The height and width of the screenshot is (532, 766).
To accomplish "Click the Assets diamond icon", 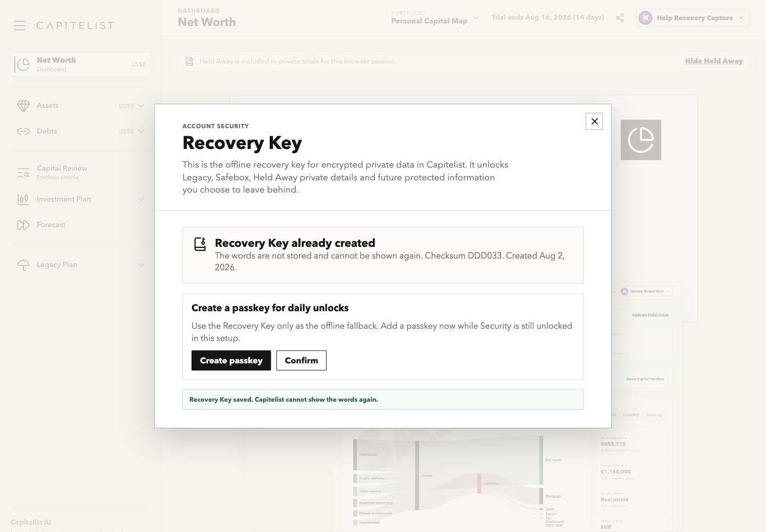I will pyautogui.click(x=23, y=106).
